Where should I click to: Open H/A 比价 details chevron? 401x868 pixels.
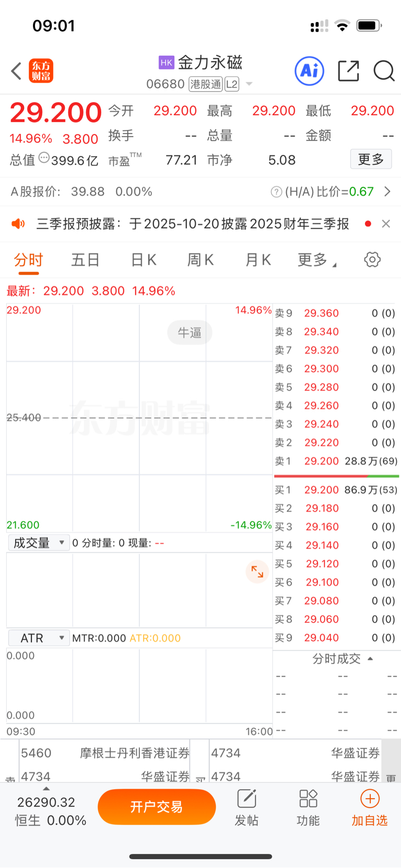(x=387, y=192)
